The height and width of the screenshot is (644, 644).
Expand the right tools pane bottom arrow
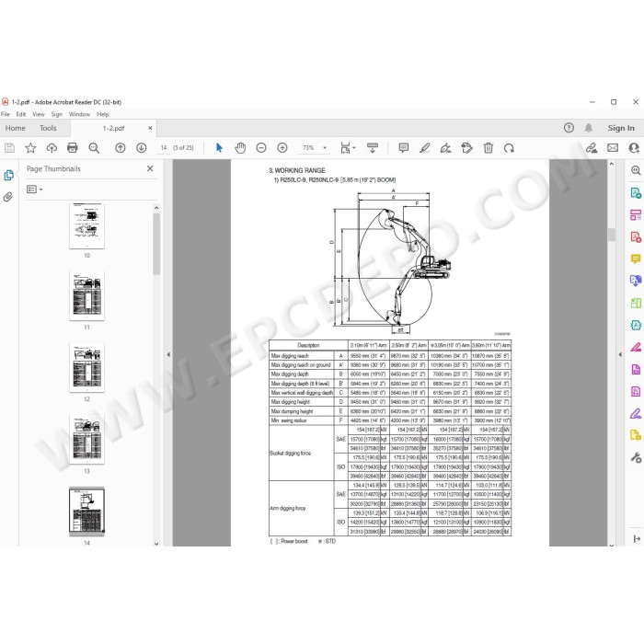[x=637, y=539]
